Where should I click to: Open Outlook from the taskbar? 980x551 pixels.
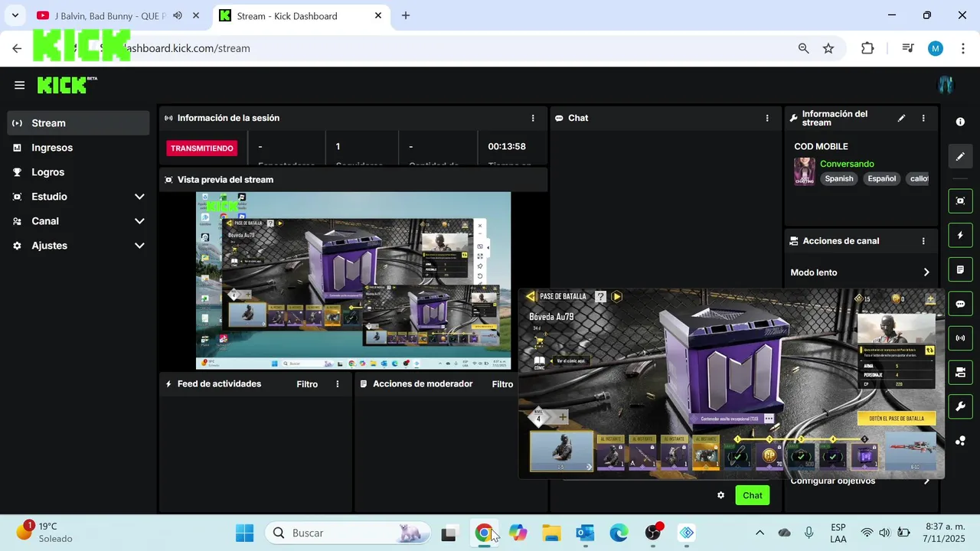585,533
